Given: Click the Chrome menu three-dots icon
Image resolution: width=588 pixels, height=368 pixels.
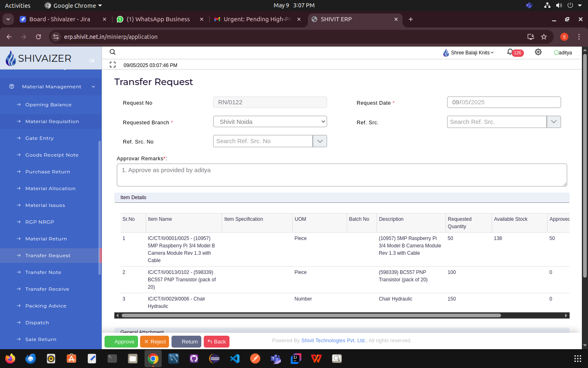Looking at the screenshot, I should [x=579, y=37].
